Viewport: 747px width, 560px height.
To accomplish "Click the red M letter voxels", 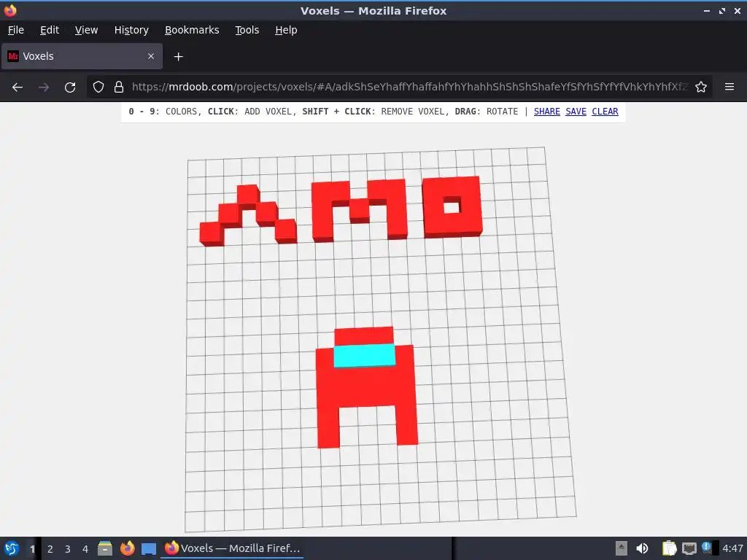I will click(360, 209).
